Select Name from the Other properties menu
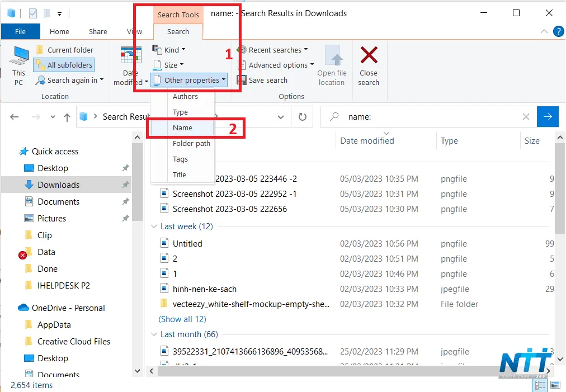Screen dimensions: 566x392 182,127
